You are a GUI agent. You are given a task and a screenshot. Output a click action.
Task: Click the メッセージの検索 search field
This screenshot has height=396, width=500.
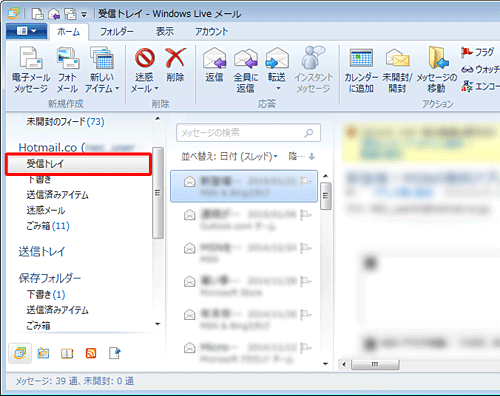click(x=248, y=133)
